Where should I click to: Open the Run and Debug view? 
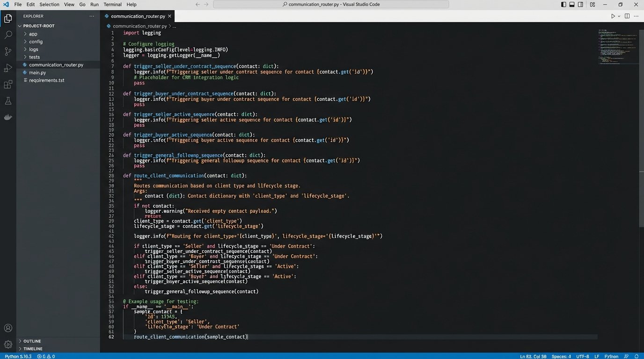point(8,68)
